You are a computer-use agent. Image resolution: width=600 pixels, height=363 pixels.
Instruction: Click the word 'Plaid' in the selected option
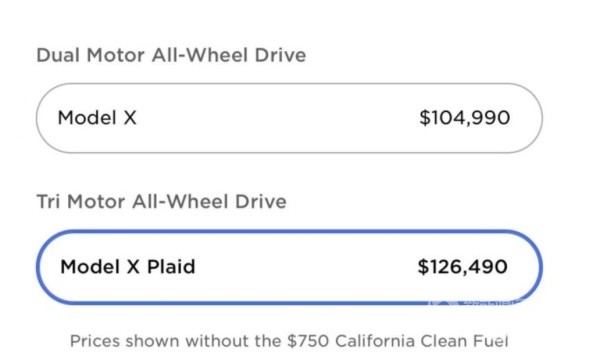pos(171,267)
